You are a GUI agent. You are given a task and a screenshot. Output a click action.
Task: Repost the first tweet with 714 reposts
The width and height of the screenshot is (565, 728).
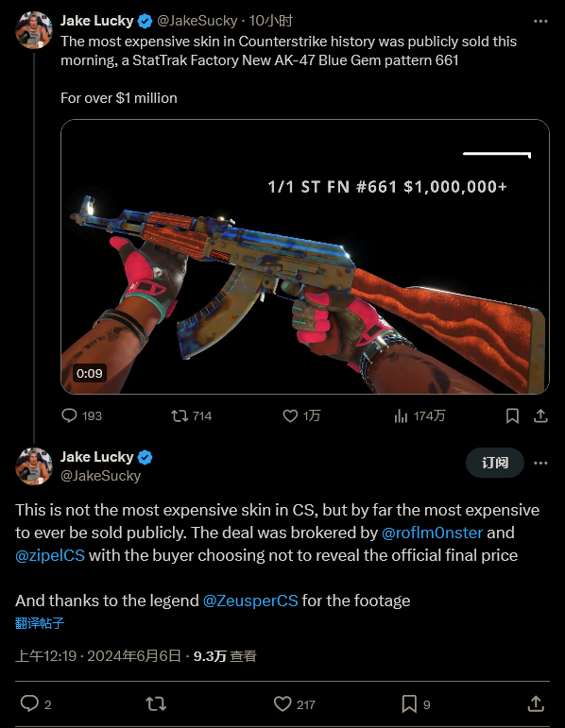[x=180, y=415]
